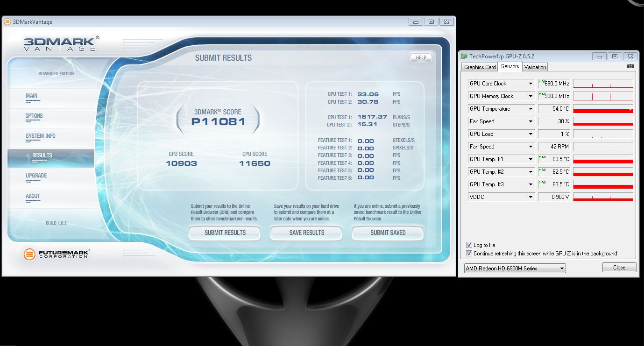Open the GPU Temp. #1 sensor dropdown

coord(531,159)
